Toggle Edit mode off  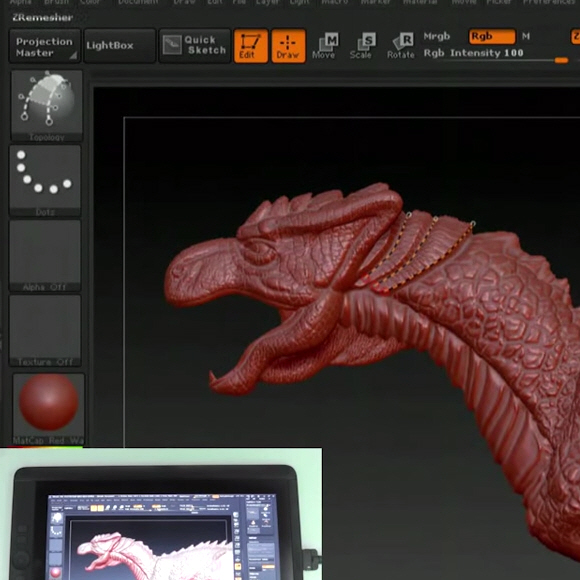pyautogui.click(x=251, y=46)
